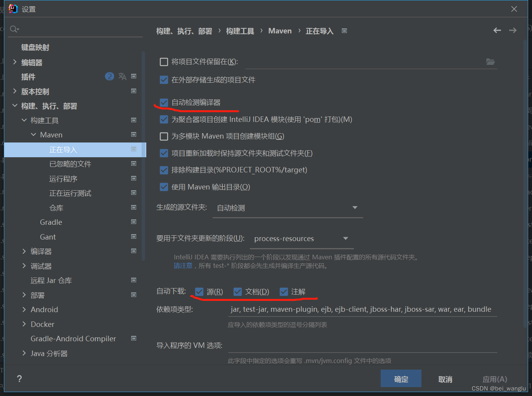Click the project icon on the 构建工具 row
532x396 pixels.
[x=134, y=120]
